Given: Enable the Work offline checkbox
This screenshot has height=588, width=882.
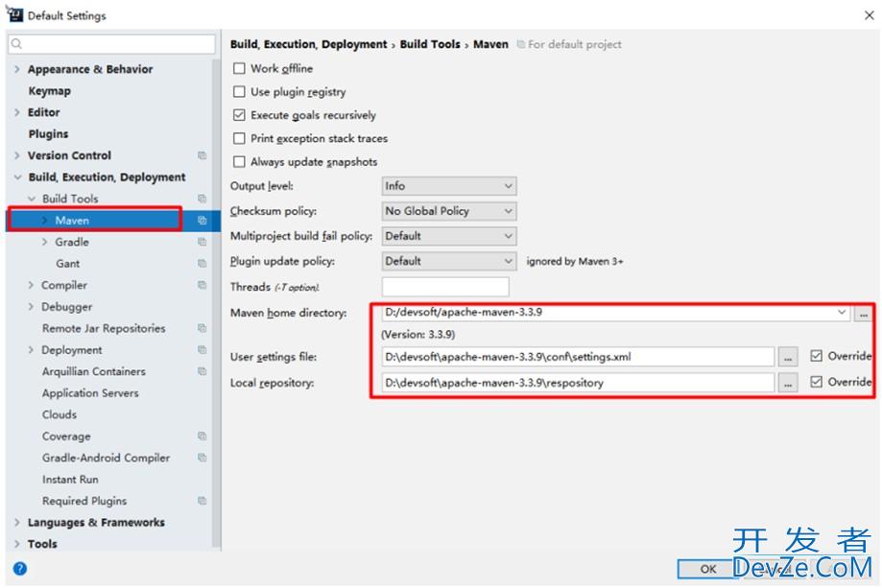Looking at the screenshot, I should click(x=239, y=68).
